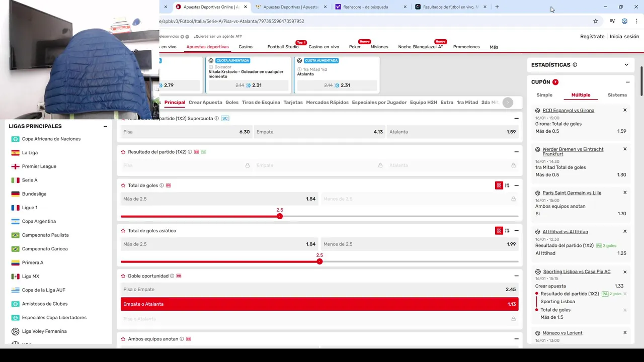Open Premier League from sidebar

tap(39, 166)
